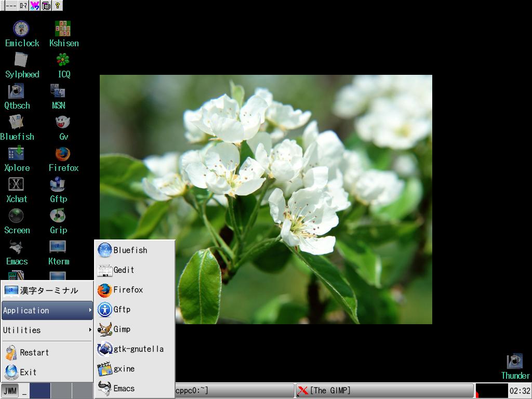Select Gedit from the Application list

124,270
